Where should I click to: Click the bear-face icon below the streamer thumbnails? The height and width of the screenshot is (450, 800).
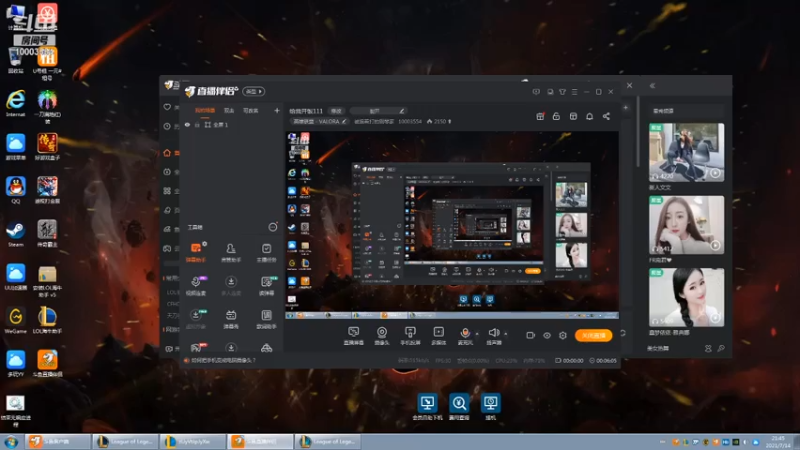(x=708, y=348)
